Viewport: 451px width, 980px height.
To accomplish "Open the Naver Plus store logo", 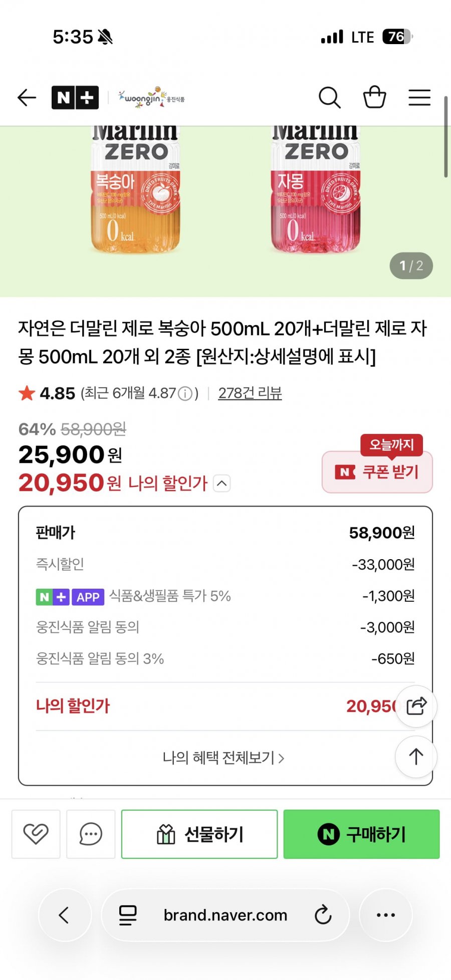I will pos(75,98).
